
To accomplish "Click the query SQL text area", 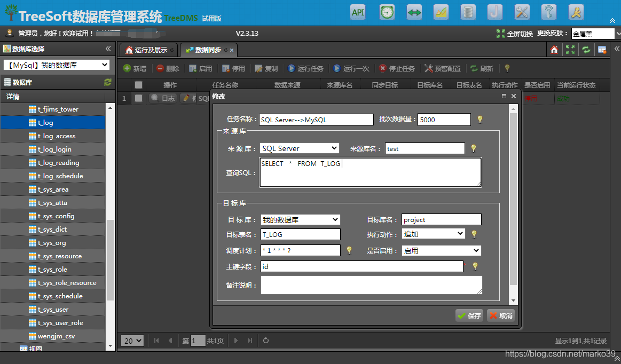I will pyautogui.click(x=370, y=172).
